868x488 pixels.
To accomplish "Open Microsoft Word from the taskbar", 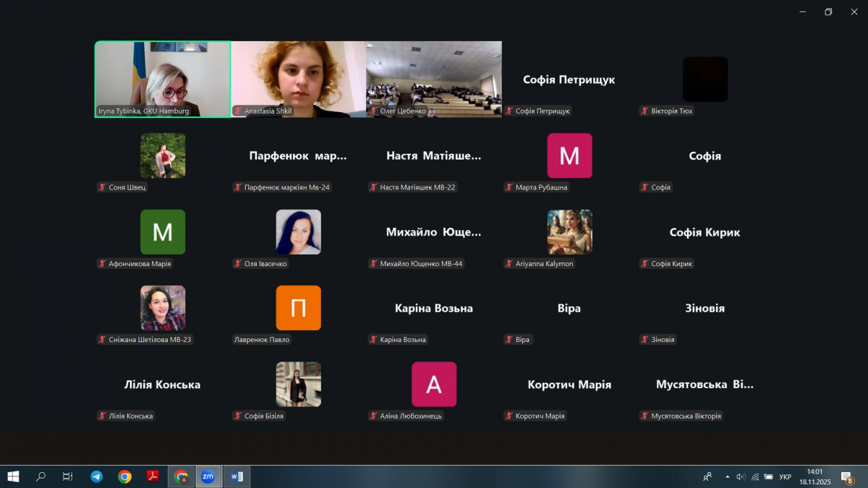I will [x=236, y=476].
